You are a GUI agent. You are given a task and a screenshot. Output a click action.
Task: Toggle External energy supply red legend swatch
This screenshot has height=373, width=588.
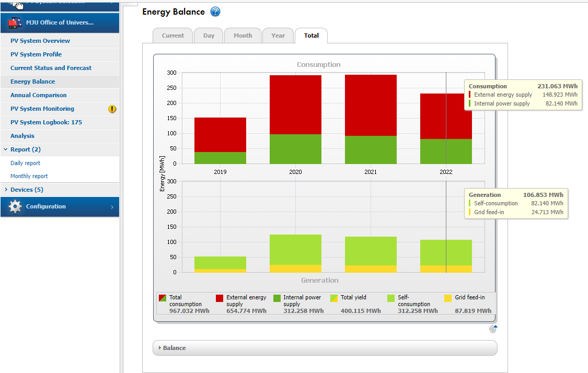point(220,298)
